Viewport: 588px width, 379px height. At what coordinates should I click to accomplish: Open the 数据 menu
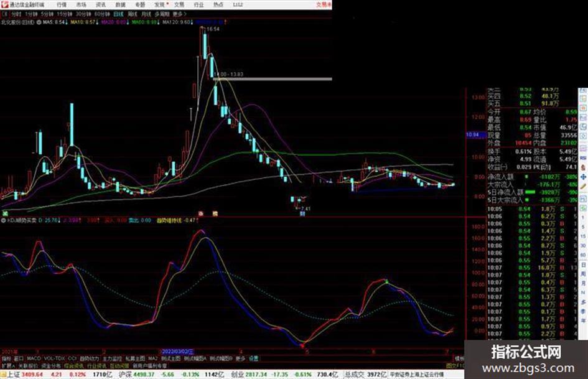coord(120,4)
